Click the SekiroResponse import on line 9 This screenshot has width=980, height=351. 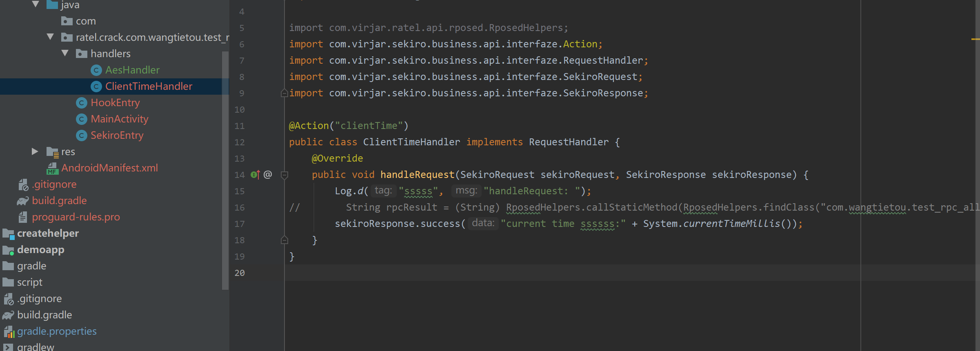tap(469, 93)
